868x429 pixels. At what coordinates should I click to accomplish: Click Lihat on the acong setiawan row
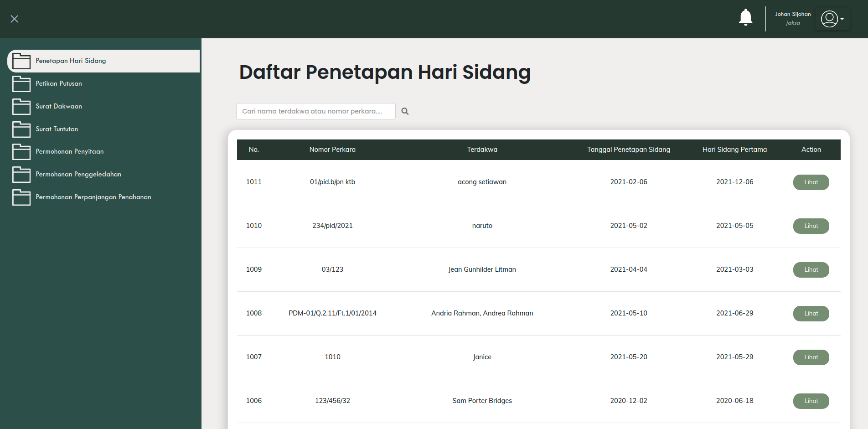[x=811, y=182]
